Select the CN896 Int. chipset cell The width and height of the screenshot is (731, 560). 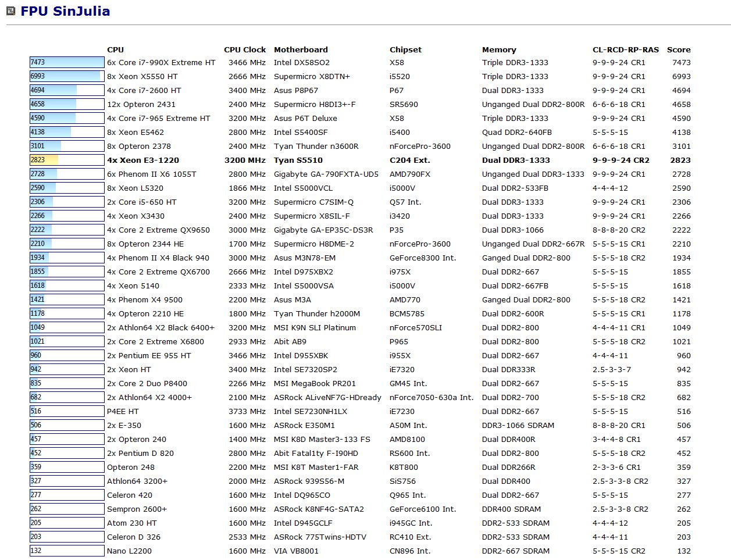pos(410,551)
